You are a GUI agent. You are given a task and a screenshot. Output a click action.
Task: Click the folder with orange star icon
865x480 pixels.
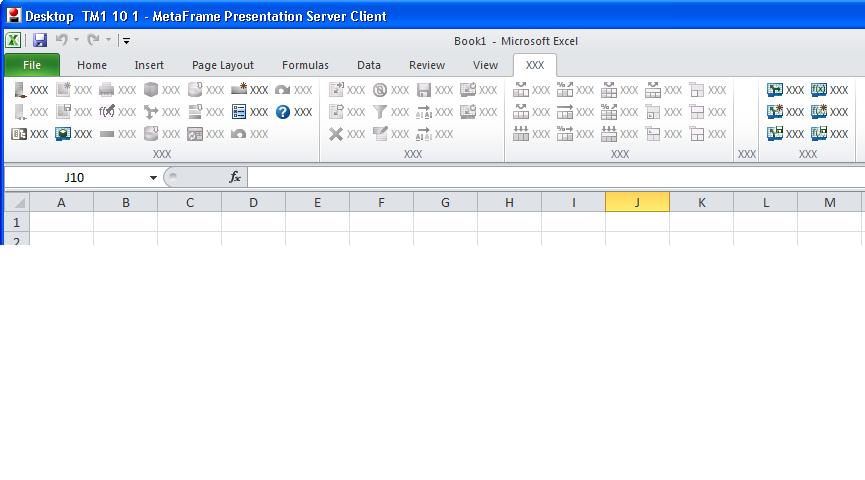[x=239, y=89]
